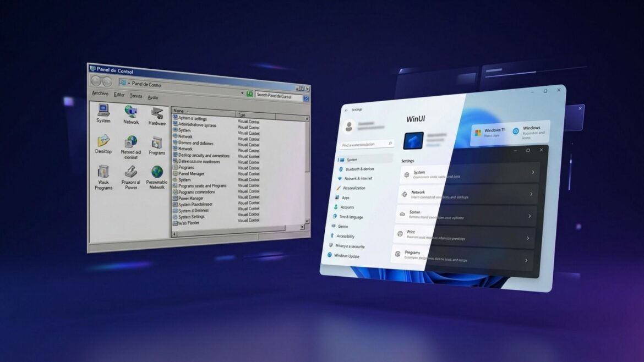644x362 pixels.
Task: Click the Accounts person icon in the sidebar
Action: [336, 207]
